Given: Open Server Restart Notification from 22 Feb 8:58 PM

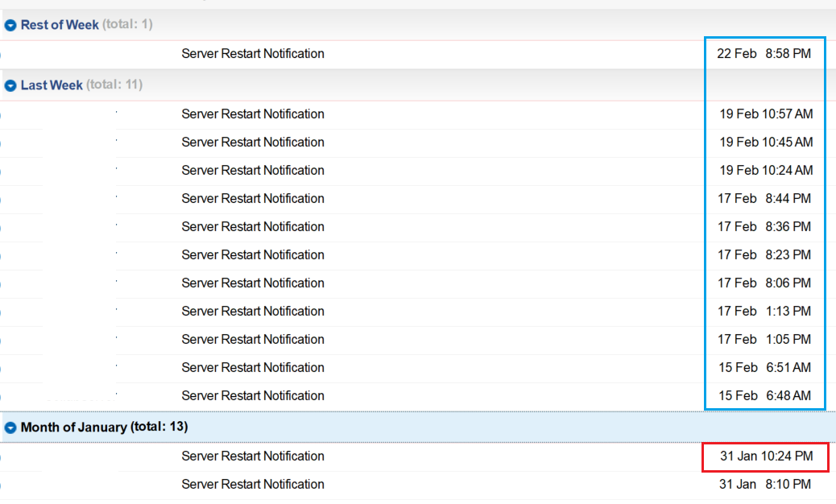Looking at the screenshot, I should (x=253, y=54).
